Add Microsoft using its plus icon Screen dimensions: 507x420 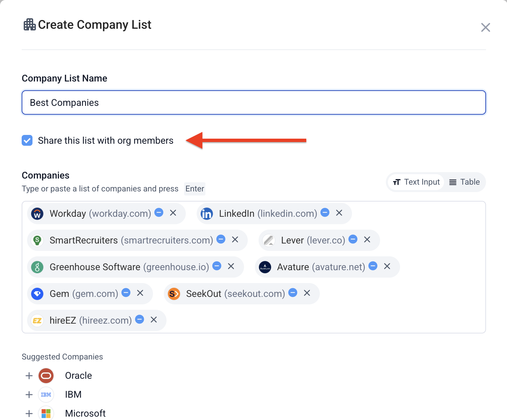pos(29,414)
